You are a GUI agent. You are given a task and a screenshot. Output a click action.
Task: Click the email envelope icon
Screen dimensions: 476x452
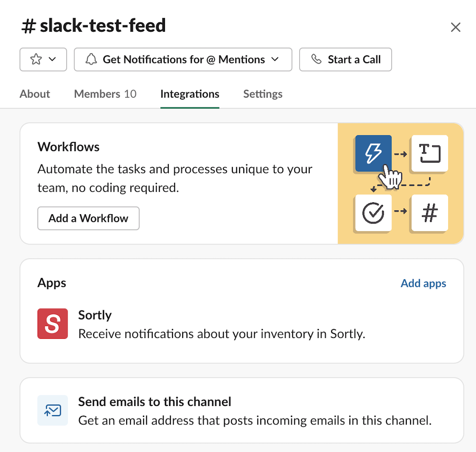point(52,410)
